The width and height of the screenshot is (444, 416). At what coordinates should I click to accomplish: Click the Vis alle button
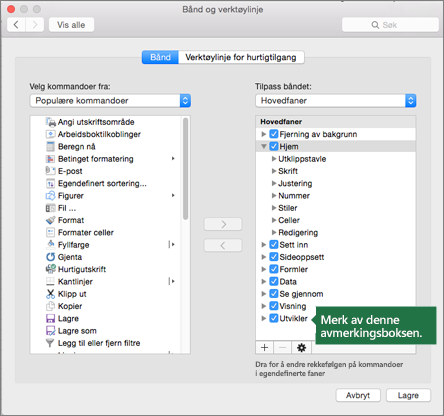pos(71,25)
